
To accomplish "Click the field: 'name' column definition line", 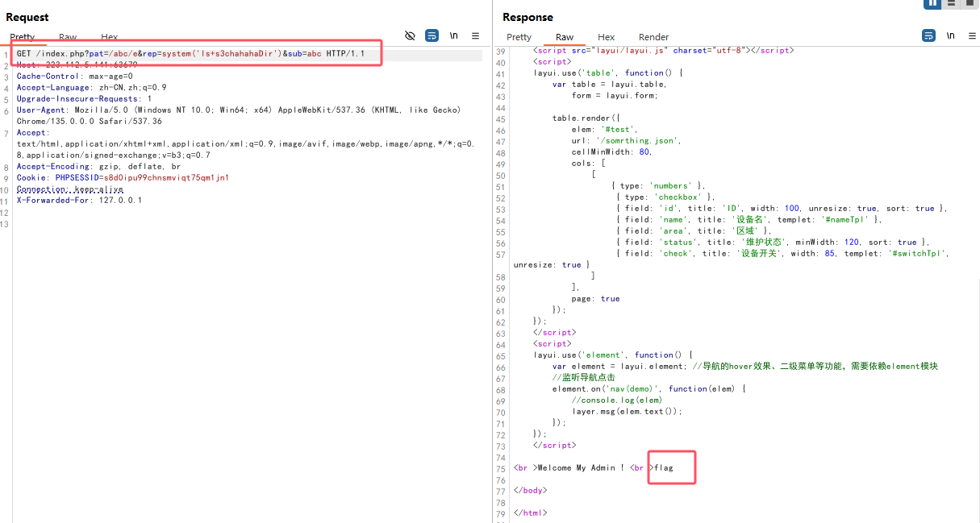I will [x=749, y=220].
